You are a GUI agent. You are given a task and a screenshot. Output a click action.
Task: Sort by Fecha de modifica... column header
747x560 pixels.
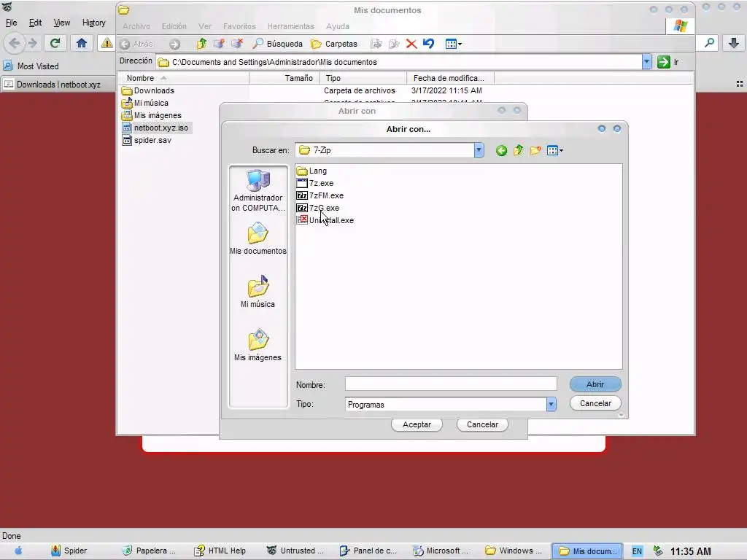(451, 78)
